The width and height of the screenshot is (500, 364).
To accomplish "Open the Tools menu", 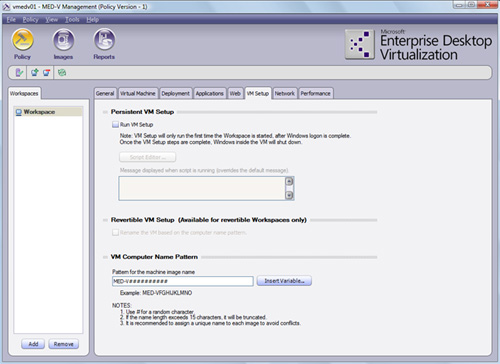I will pyautogui.click(x=72, y=20).
